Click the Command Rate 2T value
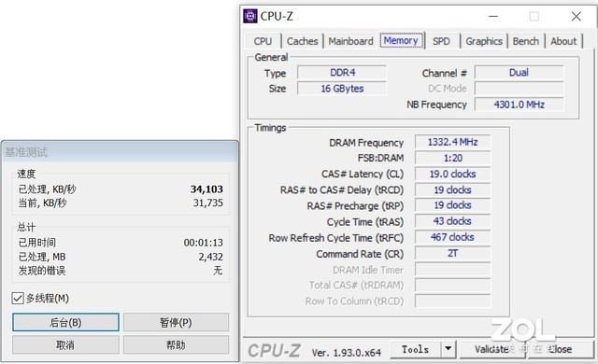The image size is (598, 364). click(x=452, y=253)
